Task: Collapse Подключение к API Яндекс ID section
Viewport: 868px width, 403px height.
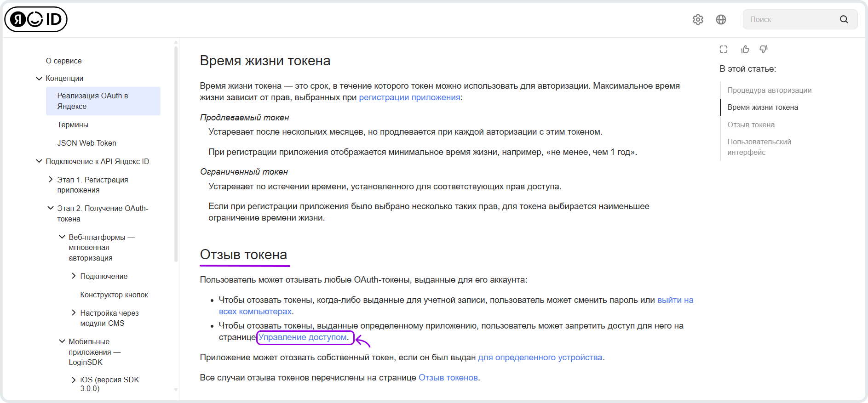Action: click(39, 161)
